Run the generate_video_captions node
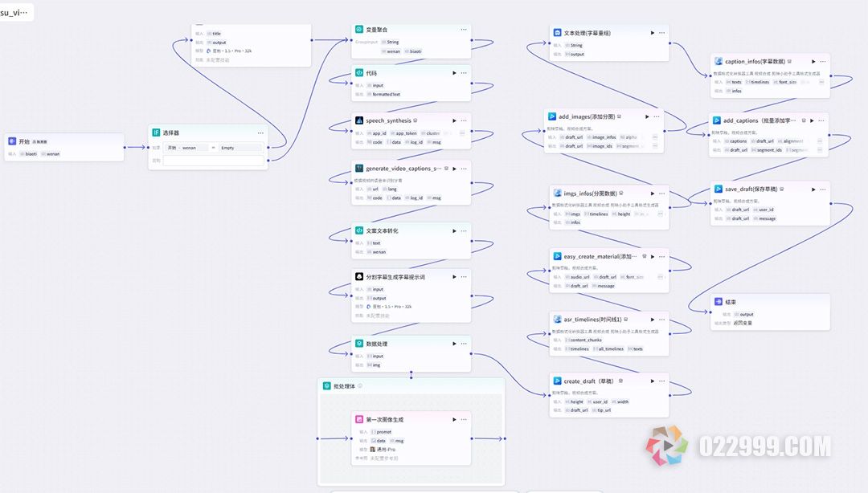 coord(454,169)
